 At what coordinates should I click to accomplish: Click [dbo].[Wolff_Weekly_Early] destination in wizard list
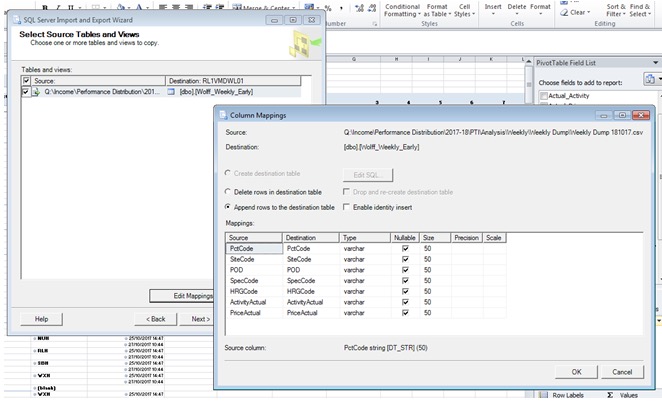click(216, 92)
